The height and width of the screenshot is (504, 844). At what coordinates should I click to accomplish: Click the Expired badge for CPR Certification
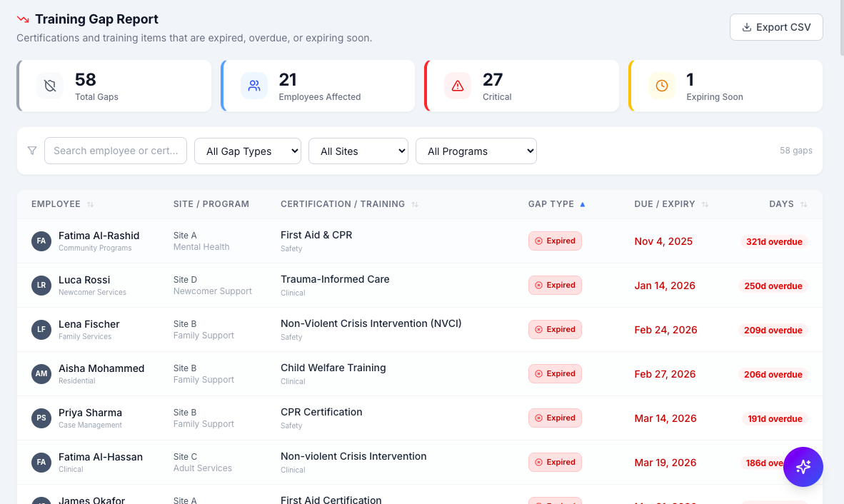555,418
